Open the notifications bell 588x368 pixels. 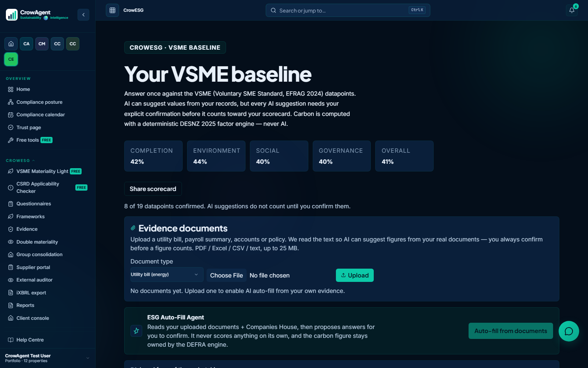coord(572,10)
